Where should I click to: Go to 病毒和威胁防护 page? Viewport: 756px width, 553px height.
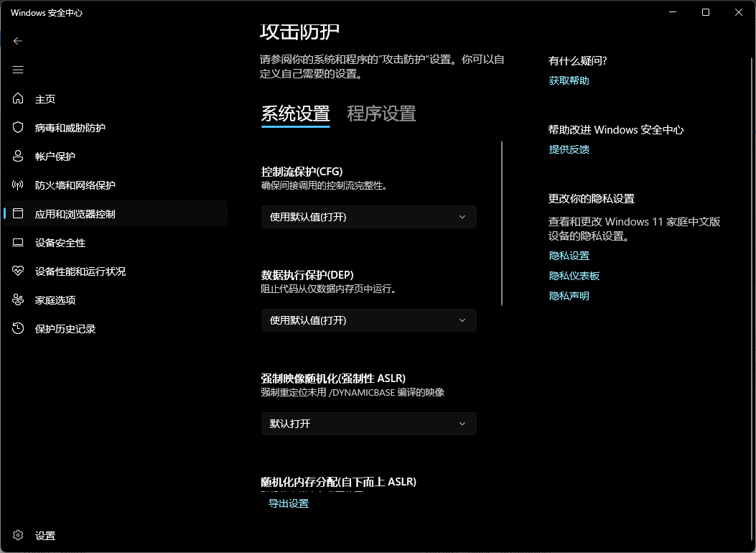coord(116,128)
